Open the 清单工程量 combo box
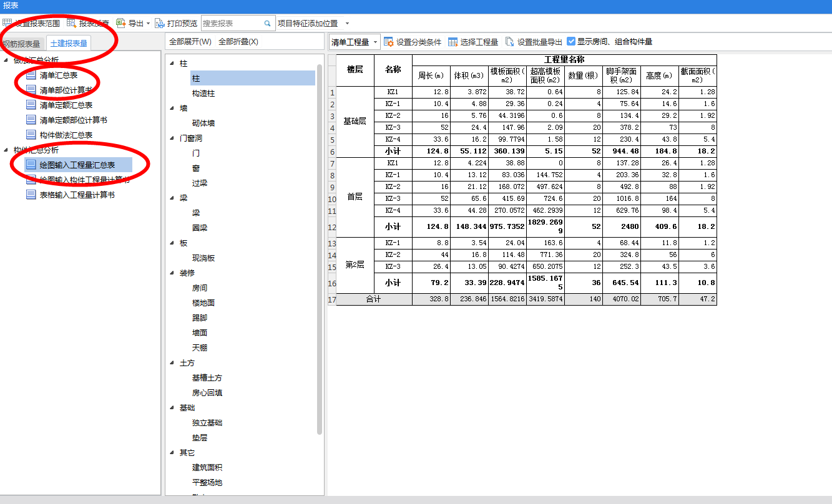The height and width of the screenshot is (504, 832). (355, 42)
